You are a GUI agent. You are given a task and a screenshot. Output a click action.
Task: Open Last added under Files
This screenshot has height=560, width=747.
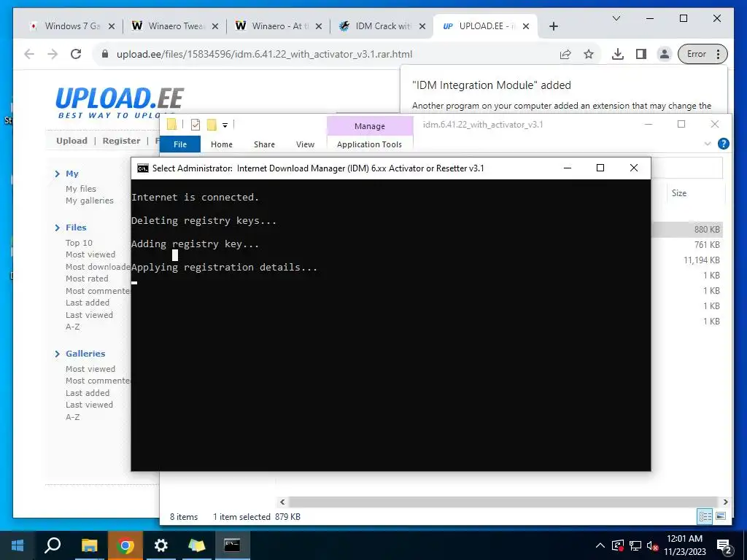pyautogui.click(x=88, y=303)
